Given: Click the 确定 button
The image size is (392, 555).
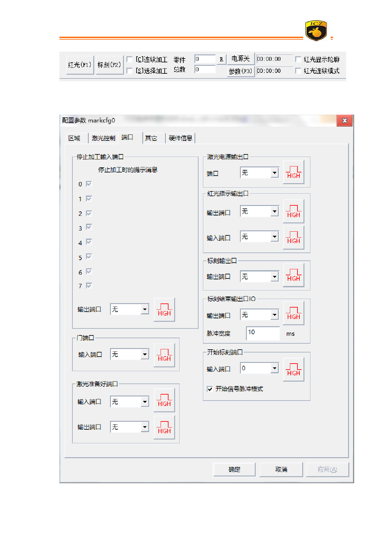Looking at the screenshot, I should point(234,470).
